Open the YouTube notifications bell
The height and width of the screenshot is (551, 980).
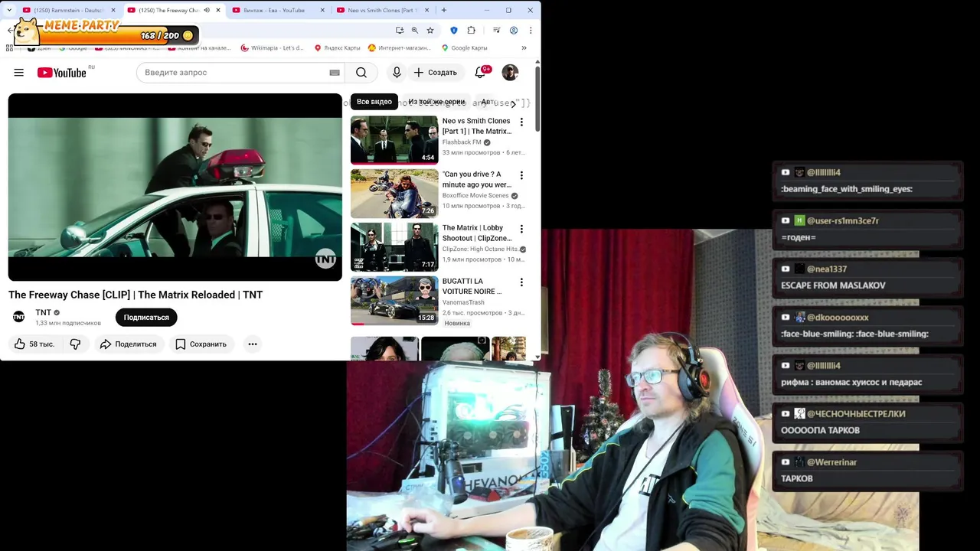pyautogui.click(x=480, y=73)
